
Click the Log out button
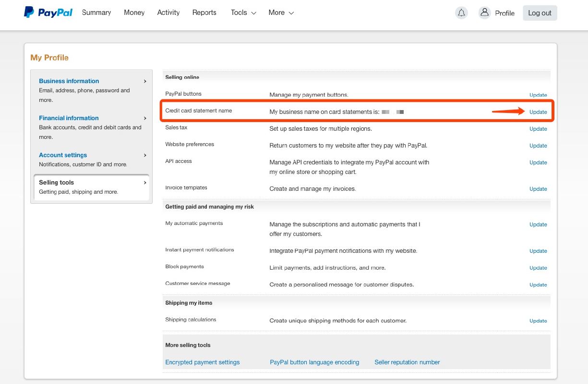tap(540, 13)
